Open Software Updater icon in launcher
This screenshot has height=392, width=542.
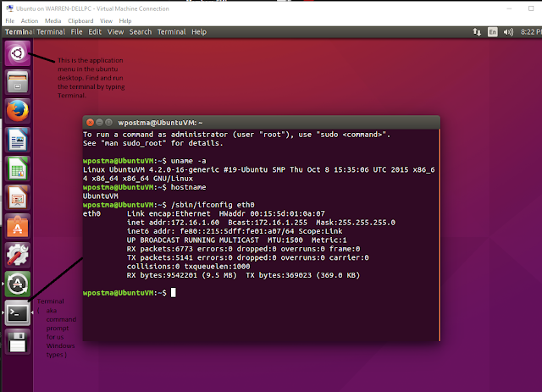[x=17, y=284]
